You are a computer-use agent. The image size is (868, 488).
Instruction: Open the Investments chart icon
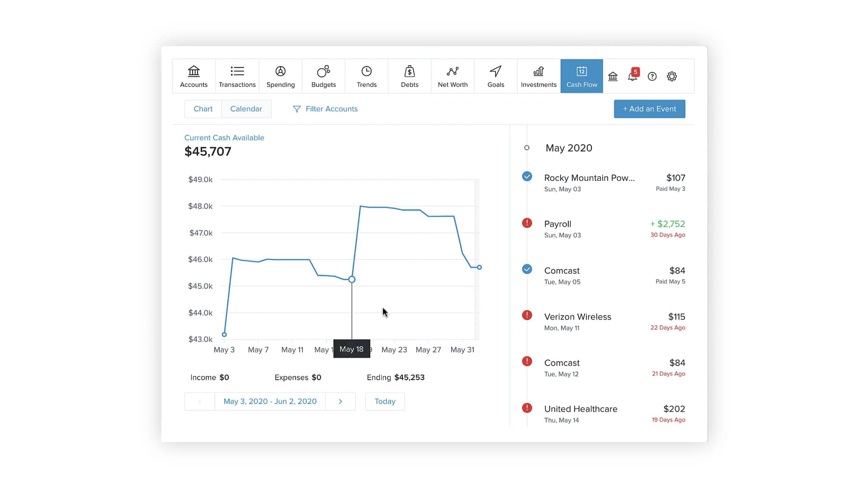[538, 76]
